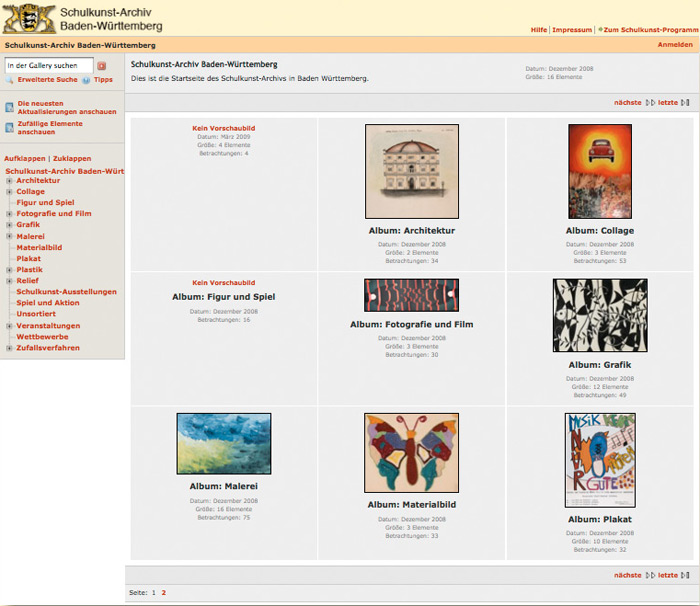Open the Collage album thumbnail
Viewport: 700px width, 606px height.
click(x=600, y=171)
